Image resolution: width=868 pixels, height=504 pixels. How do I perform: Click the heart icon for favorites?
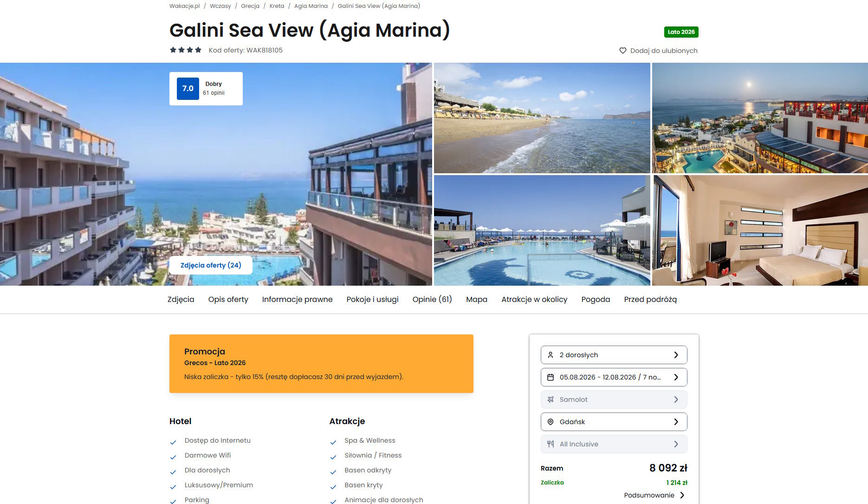click(622, 51)
